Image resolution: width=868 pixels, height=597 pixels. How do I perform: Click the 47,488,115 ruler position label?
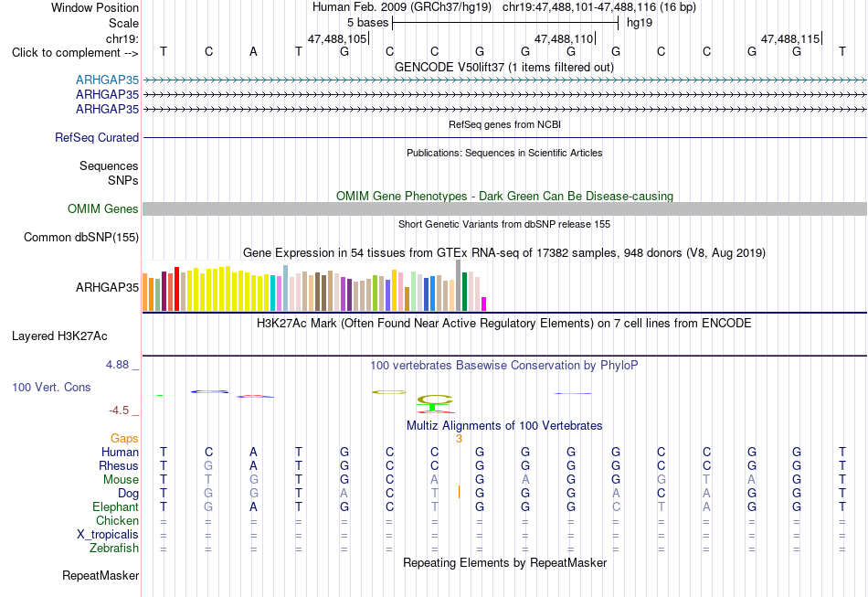pos(790,38)
